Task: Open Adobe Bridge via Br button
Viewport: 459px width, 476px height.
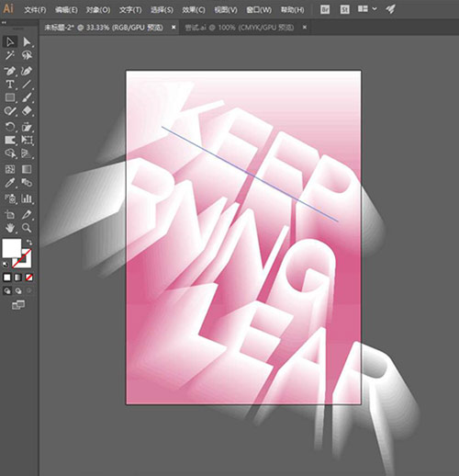Action: pos(325,9)
